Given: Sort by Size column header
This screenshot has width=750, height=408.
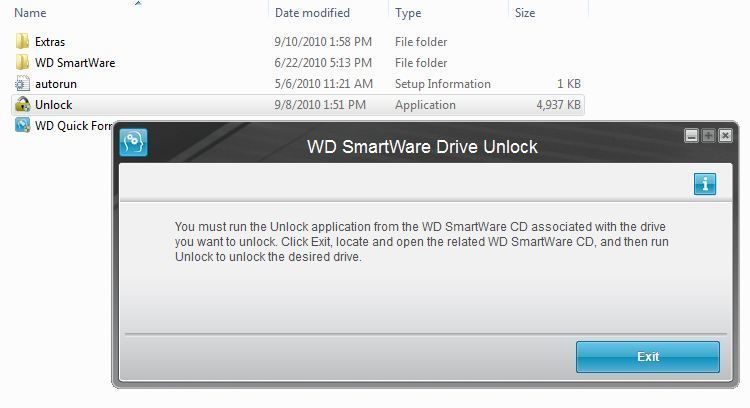Looking at the screenshot, I should [525, 13].
